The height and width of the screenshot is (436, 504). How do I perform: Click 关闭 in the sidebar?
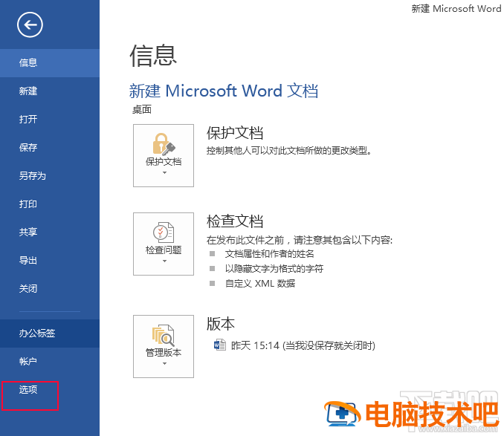click(x=50, y=289)
